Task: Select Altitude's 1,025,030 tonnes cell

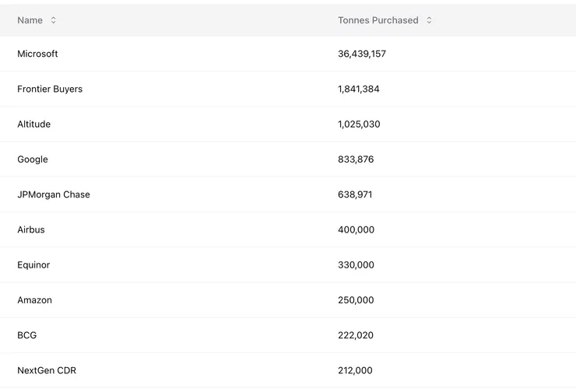Action: coord(359,124)
